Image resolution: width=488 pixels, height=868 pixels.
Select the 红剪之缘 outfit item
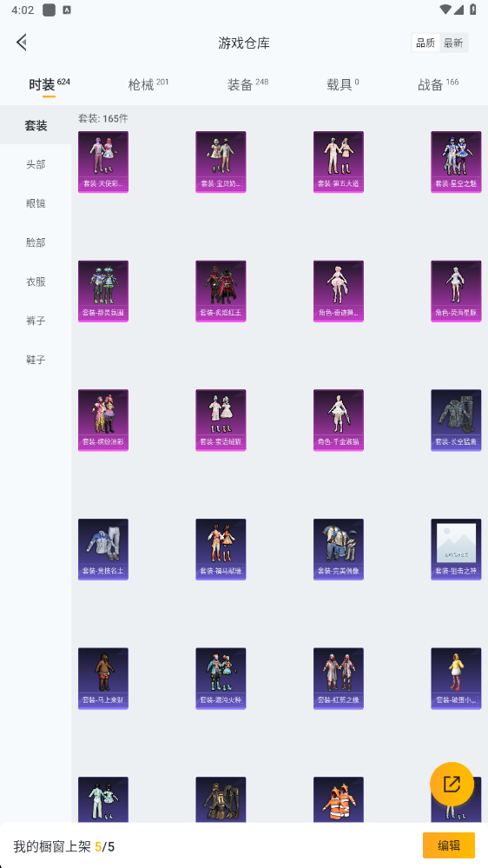pos(339,679)
